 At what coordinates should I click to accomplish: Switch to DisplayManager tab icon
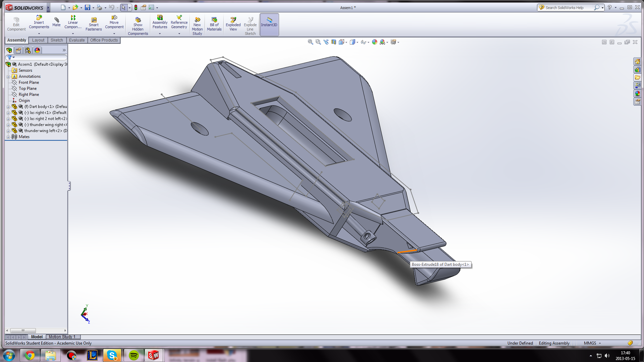click(37, 50)
